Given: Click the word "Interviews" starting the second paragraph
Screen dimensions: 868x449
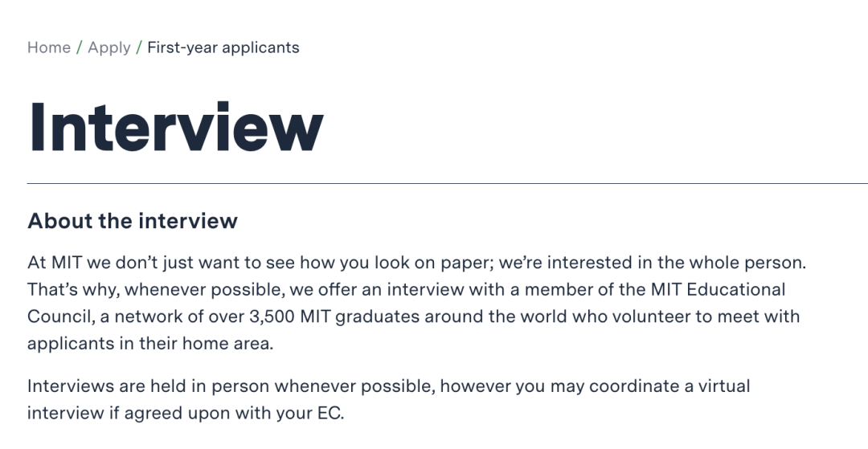Looking at the screenshot, I should click(x=68, y=386).
